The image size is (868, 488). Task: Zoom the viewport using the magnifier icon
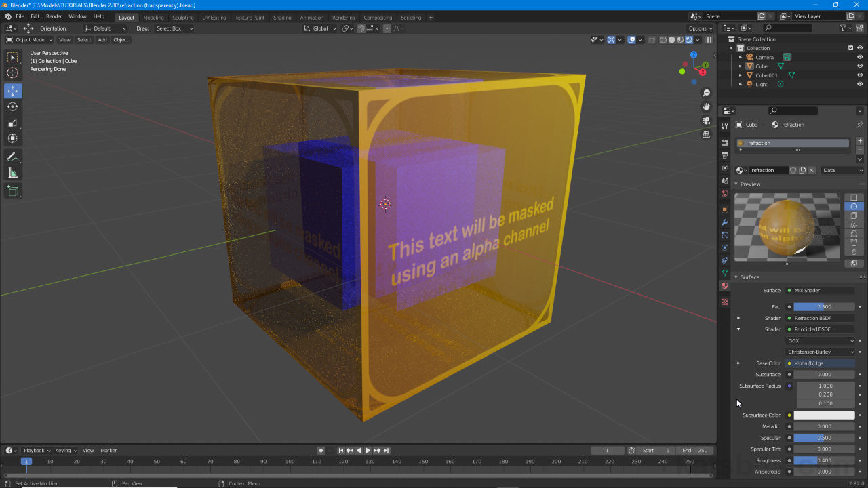coord(707,92)
